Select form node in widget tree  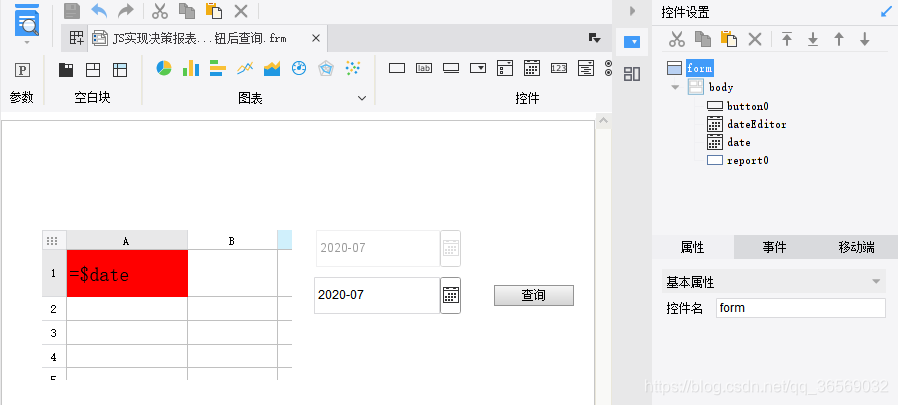coord(699,68)
